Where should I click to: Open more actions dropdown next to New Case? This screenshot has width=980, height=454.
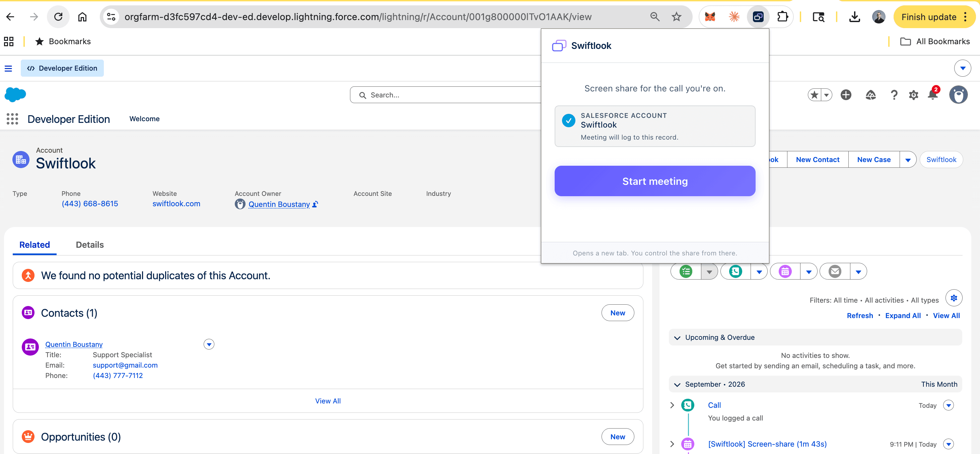coord(908,160)
